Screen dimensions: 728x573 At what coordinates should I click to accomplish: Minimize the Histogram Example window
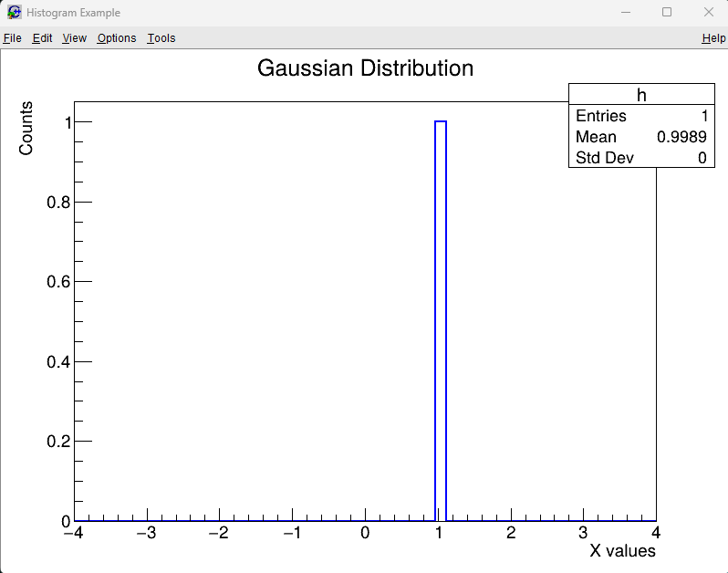click(x=626, y=13)
